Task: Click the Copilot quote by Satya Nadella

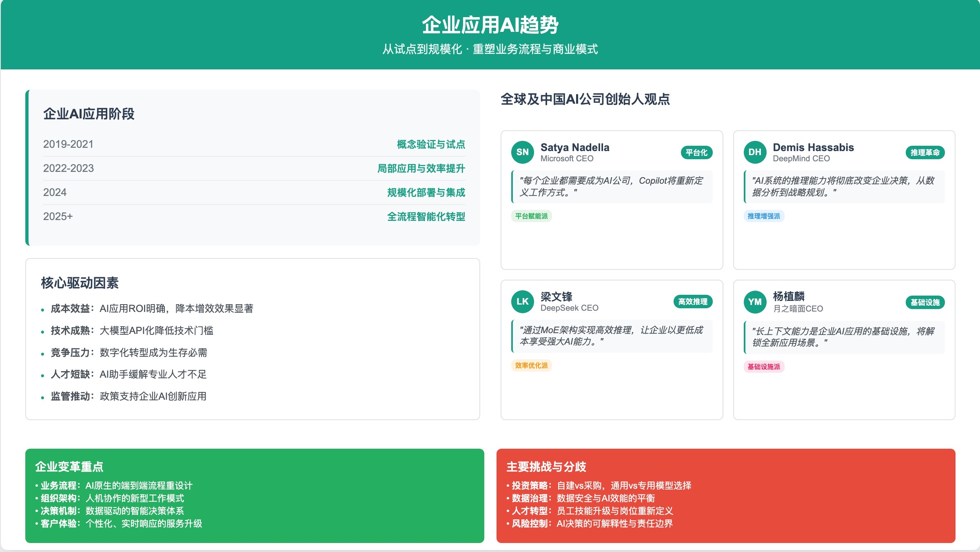Action: [x=612, y=187]
